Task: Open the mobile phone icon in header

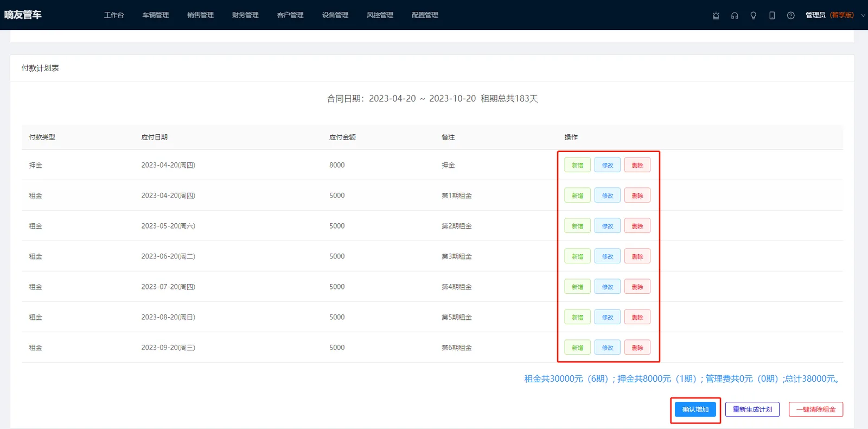Action: [772, 15]
